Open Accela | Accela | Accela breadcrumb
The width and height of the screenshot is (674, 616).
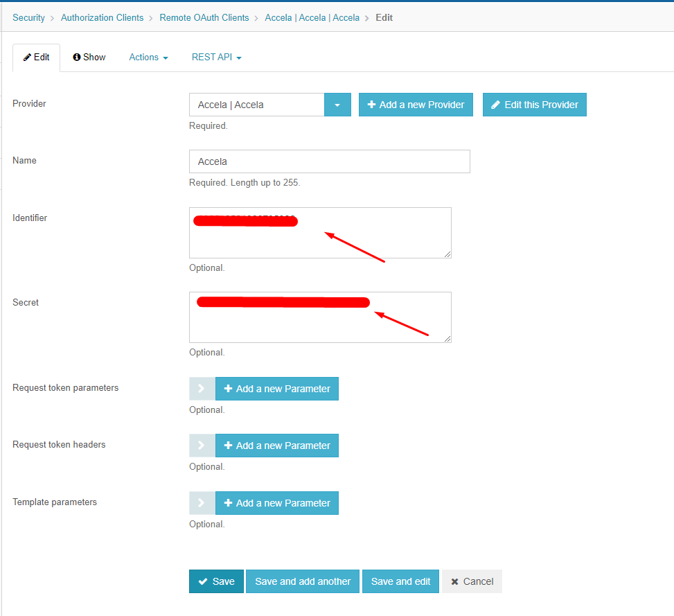coord(312,17)
